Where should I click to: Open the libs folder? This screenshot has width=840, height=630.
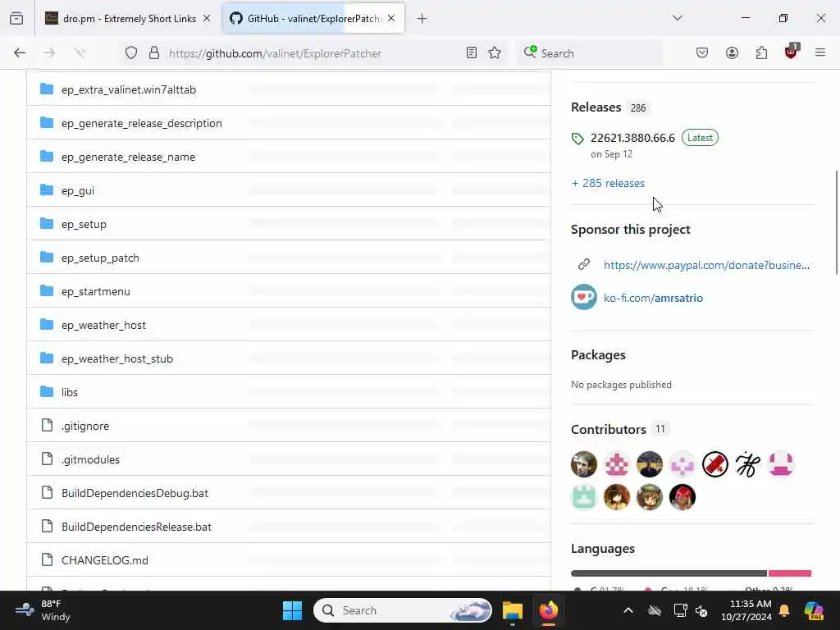[70, 393]
